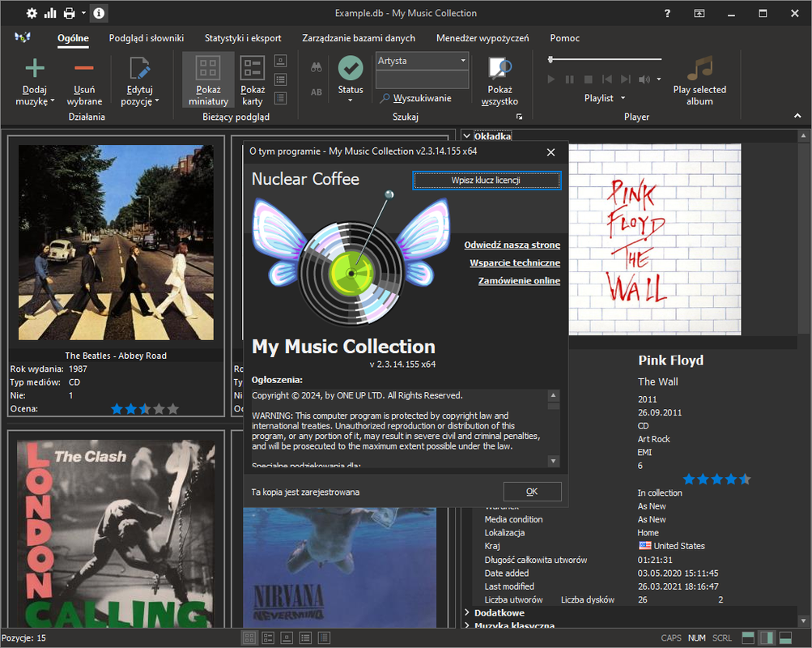Open the statistics bar chart icon
The image size is (812, 648).
[x=50, y=14]
